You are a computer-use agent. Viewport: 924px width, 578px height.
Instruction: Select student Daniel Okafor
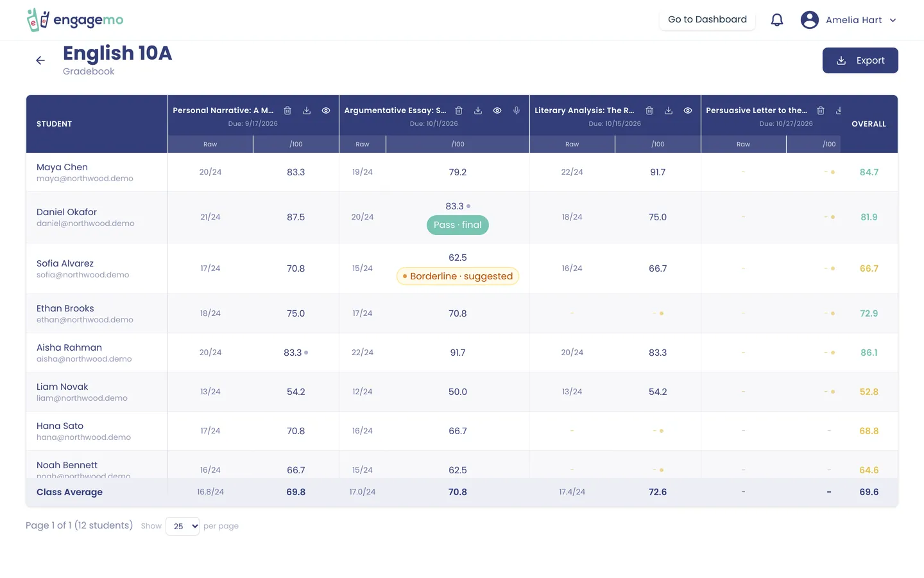[67, 212]
